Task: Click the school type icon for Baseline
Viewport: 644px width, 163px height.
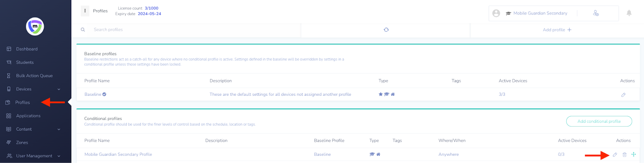Action: (x=386, y=94)
